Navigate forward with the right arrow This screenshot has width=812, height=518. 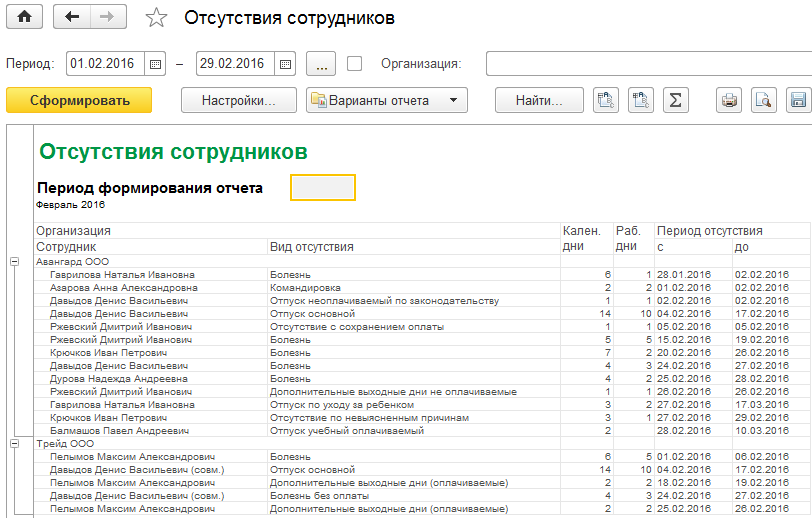(x=108, y=17)
